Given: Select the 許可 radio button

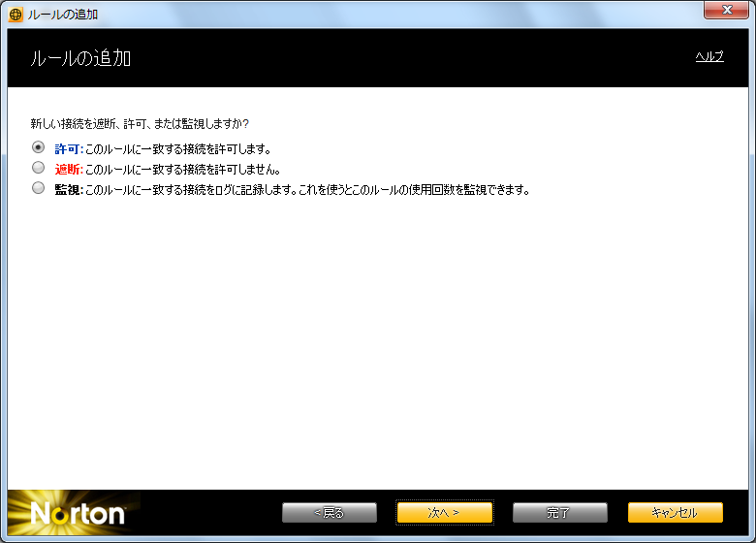Looking at the screenshot, I should [x=39, y=148].
